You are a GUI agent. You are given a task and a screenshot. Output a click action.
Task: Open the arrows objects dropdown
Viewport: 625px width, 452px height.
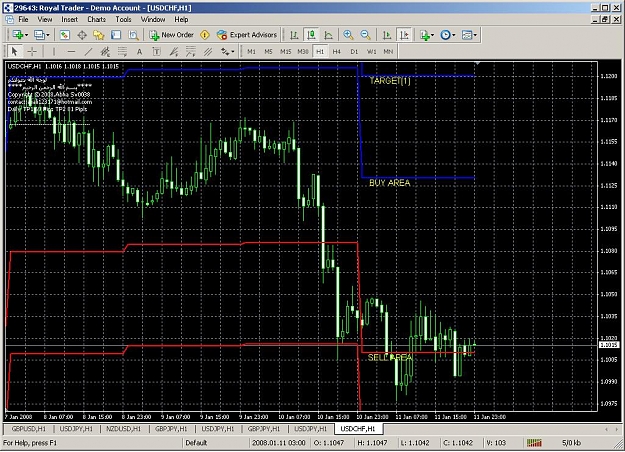[x=228, y=51]
